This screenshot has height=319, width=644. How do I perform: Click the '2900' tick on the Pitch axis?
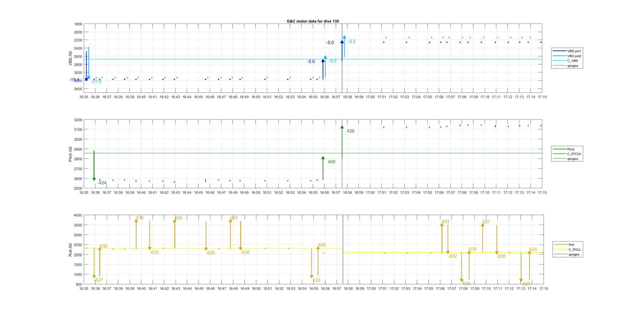click(x=78, y=149)
